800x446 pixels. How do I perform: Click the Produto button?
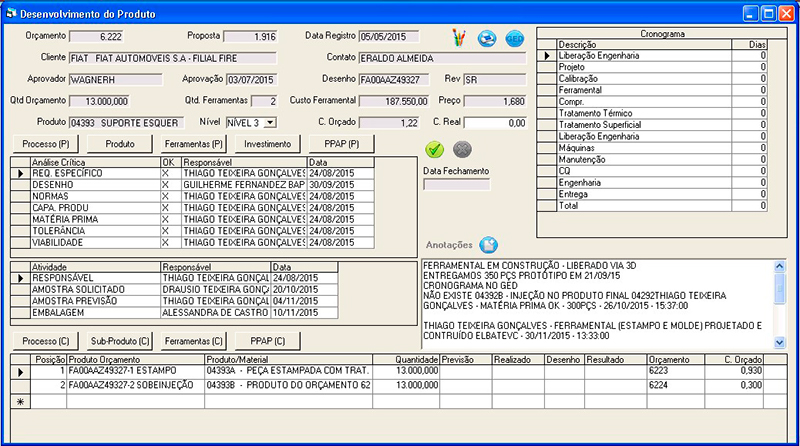tap(120, 144)
